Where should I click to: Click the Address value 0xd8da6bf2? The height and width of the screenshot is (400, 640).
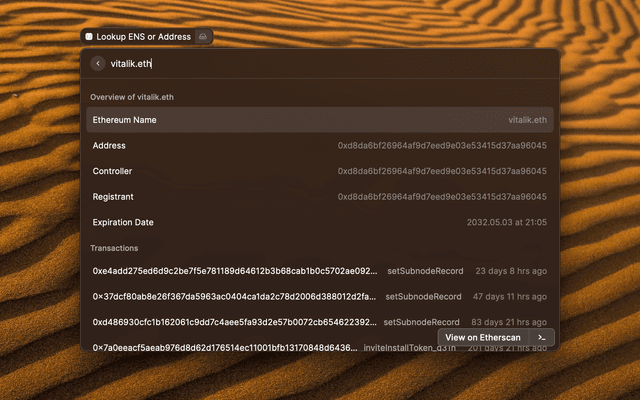click(442, 145)
